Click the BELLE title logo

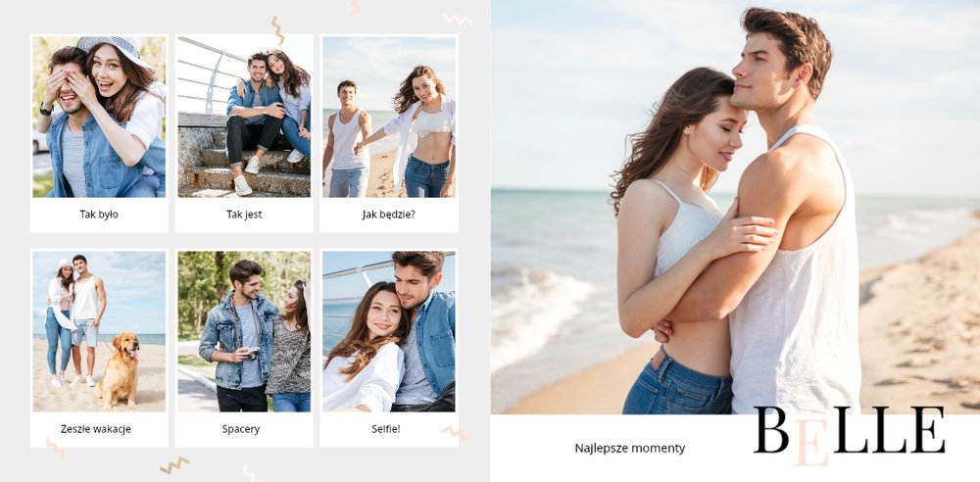(x=850, y=433)
